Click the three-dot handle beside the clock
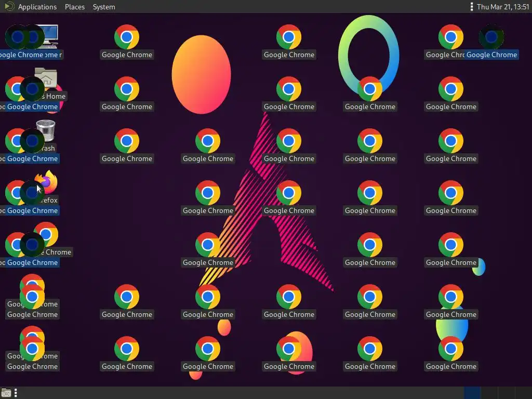The height and width of the screenshot is (399, 532). (472, 7)
